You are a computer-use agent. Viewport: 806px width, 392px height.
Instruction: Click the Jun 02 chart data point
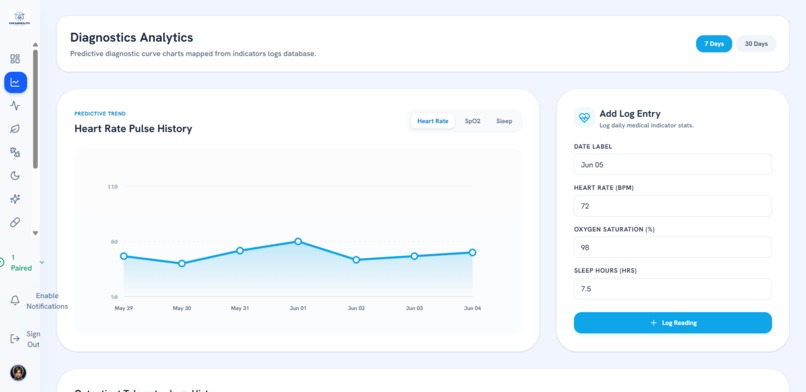356,260
